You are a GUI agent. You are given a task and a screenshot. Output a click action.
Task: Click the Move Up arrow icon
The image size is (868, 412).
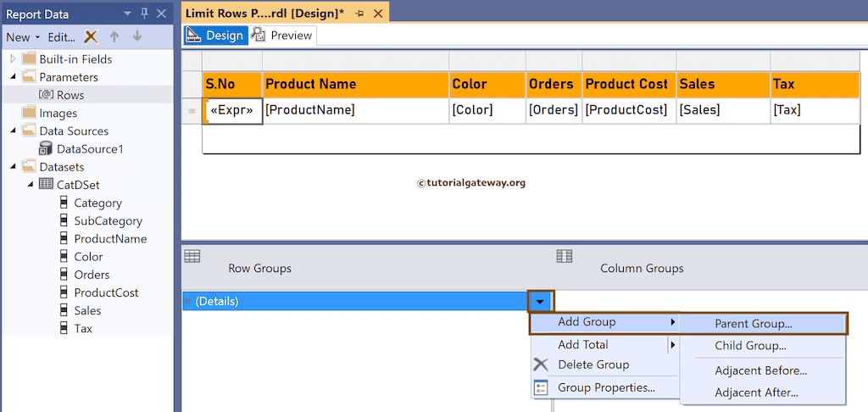114,36
